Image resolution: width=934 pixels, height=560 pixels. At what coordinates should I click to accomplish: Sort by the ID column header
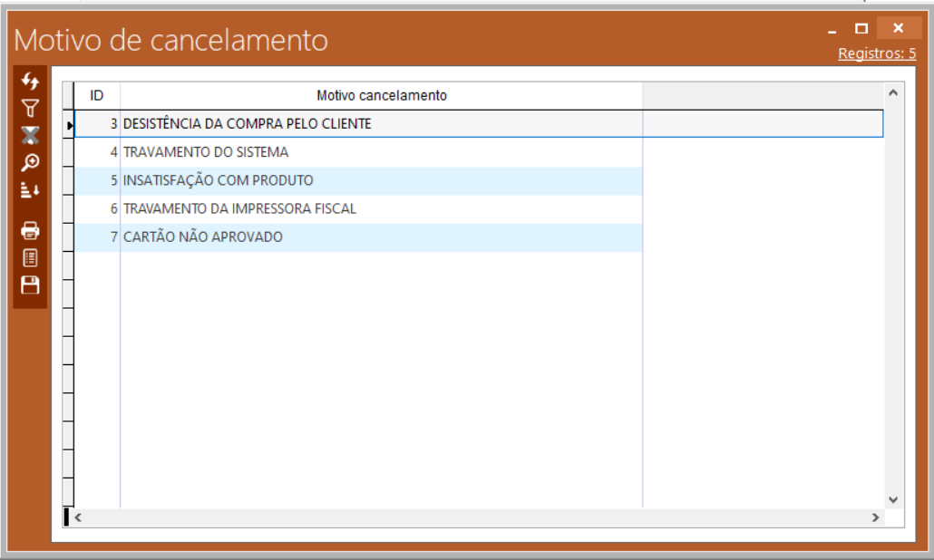pos(96,95)
